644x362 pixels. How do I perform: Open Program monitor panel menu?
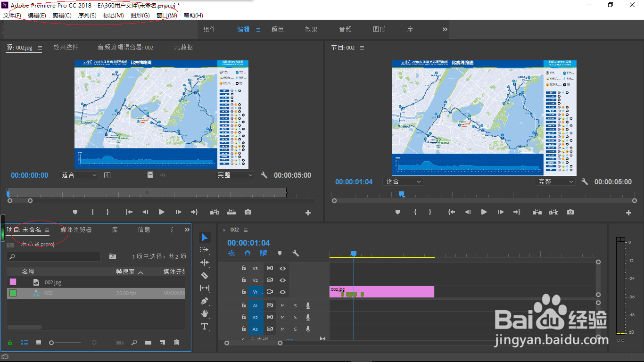(362, 48)
